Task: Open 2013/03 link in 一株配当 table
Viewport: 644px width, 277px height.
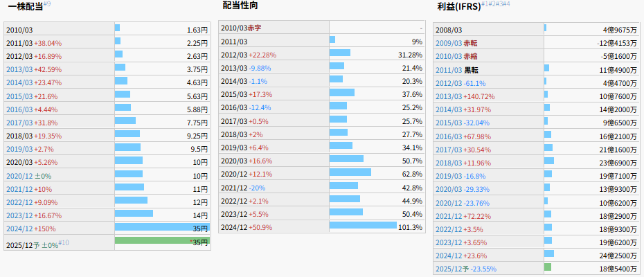Action: pyautogui.click(x=19, y=67)
